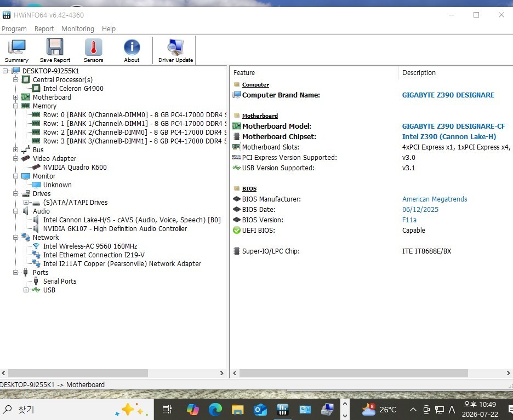Open the Program menu

click(x=14, y=29)
